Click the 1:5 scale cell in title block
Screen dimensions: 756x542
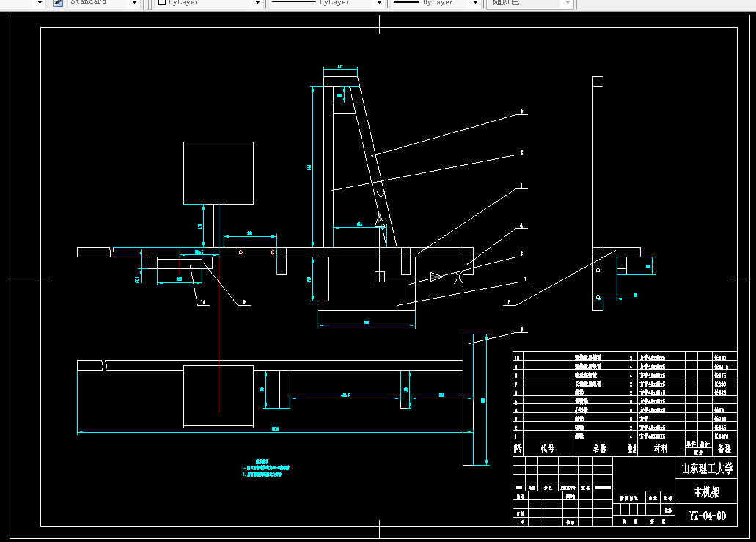coord(668,510)
